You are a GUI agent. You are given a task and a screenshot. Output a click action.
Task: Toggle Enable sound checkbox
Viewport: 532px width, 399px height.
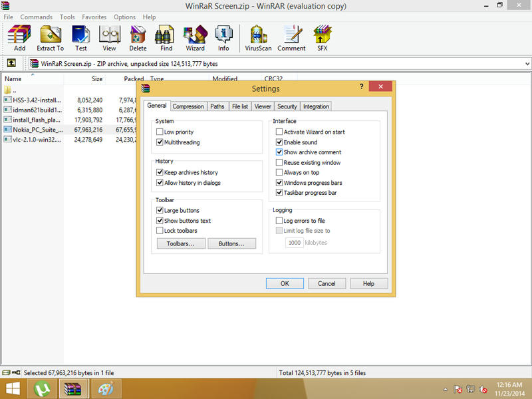pyautogui.click(x=279, y=142)
